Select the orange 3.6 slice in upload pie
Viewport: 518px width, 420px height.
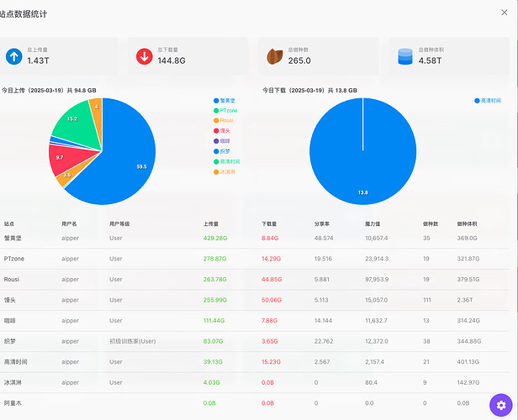[71, 174]
